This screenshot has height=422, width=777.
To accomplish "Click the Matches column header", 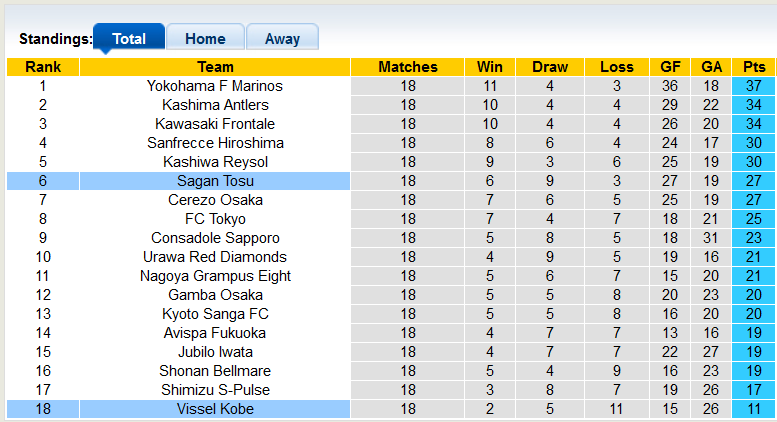I will (408, 67).
